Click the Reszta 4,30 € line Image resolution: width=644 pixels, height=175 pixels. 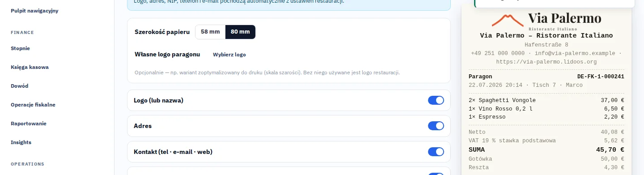click(x=547, y=167)
